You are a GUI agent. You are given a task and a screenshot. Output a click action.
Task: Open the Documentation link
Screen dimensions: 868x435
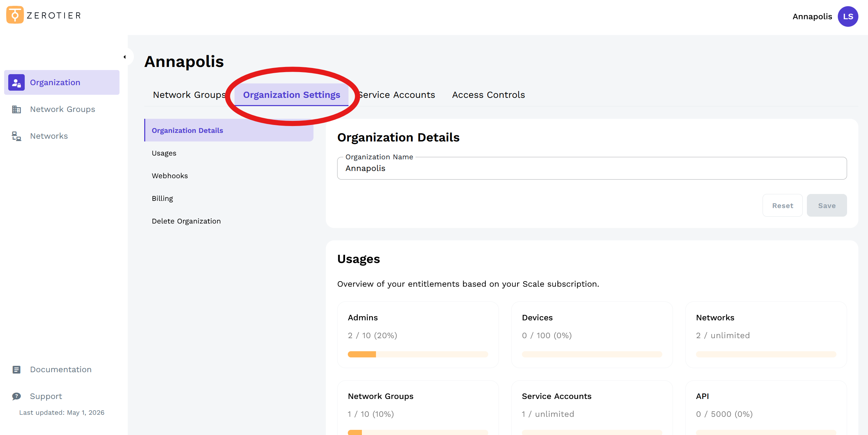pos(61,369)
